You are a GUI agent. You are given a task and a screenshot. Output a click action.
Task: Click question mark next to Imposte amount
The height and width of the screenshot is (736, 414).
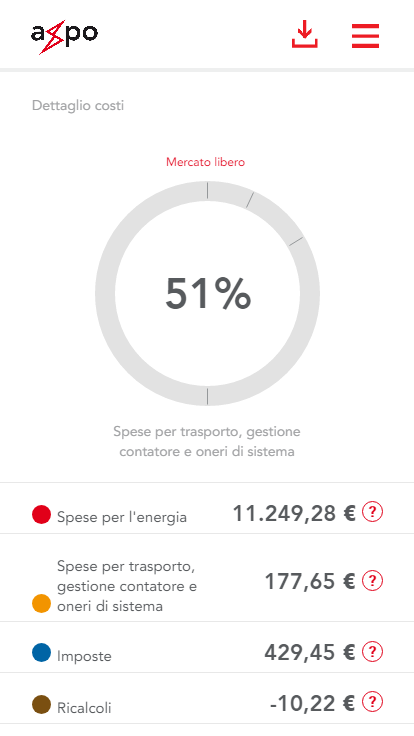(373, 652)
